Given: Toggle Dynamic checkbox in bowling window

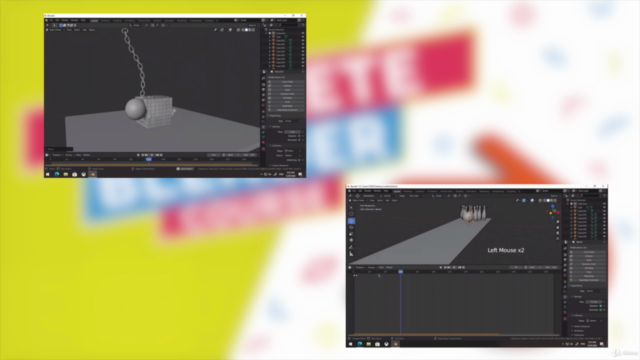Looking at the screenshot, I should point(601,306).
